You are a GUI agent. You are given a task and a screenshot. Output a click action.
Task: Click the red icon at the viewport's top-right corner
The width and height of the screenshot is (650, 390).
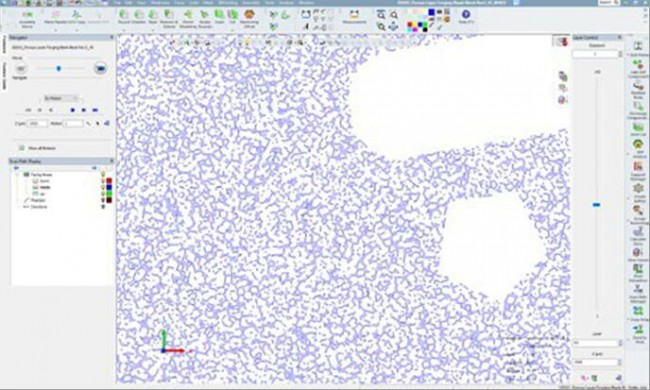pyautogui.click(x=561, y=41)
